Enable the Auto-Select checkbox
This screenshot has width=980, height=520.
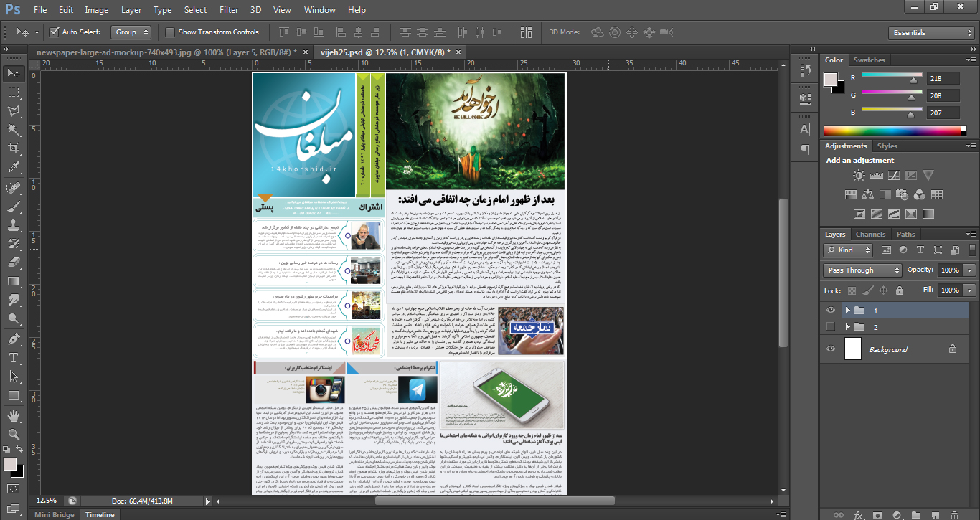tap(54, 32)
